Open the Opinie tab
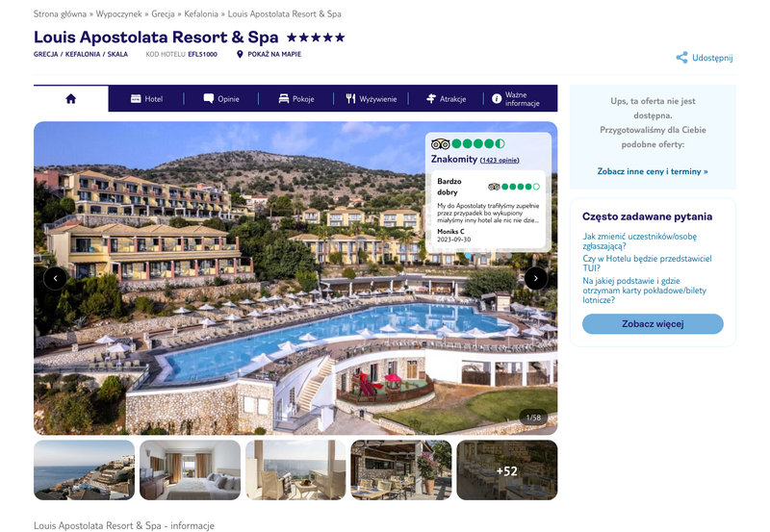This screenshot has height=532, width=770. (x=221, y=99)
